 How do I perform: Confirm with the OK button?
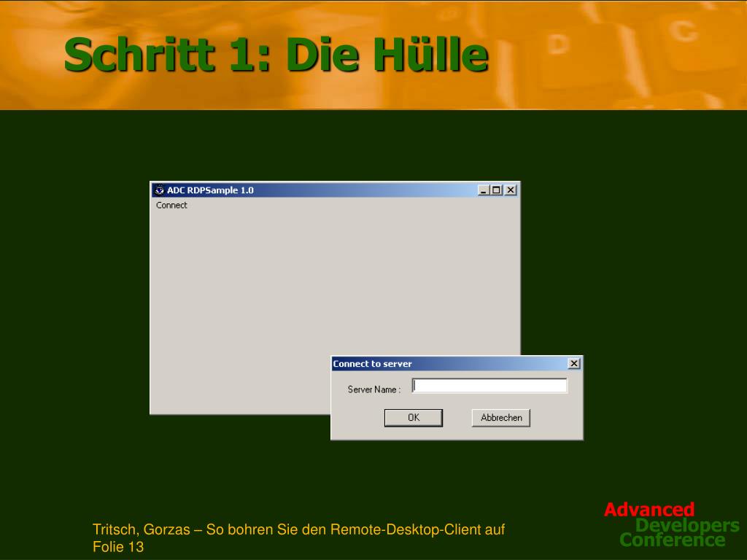pos(414,418)
